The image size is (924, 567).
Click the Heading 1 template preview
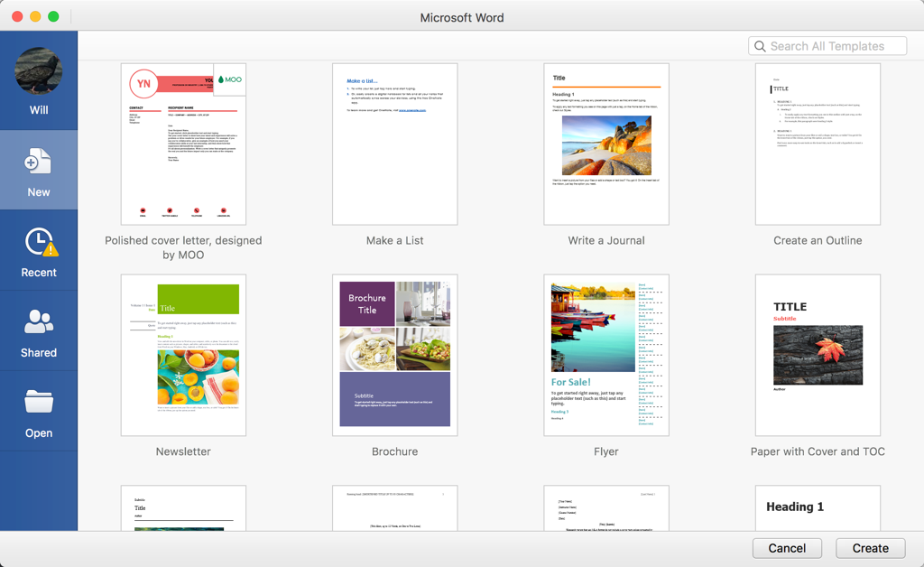817,510
